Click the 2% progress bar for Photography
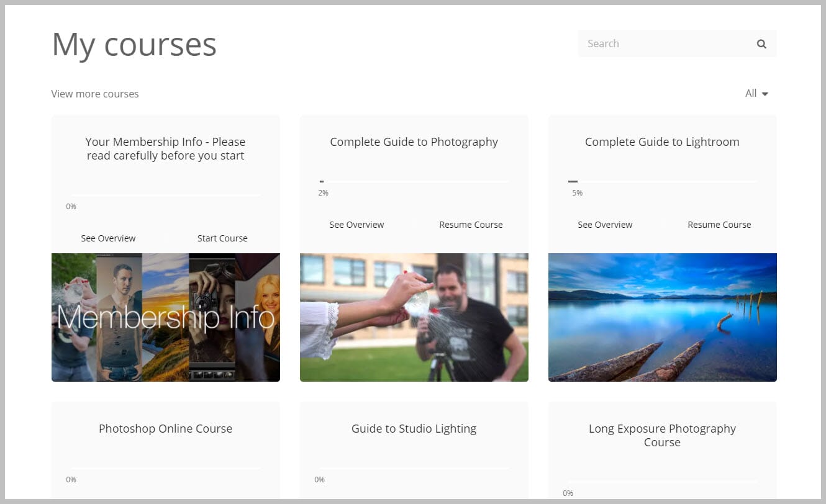Image resolution: width=826 pixels, height=504 pixels. [x=414, y=181]
